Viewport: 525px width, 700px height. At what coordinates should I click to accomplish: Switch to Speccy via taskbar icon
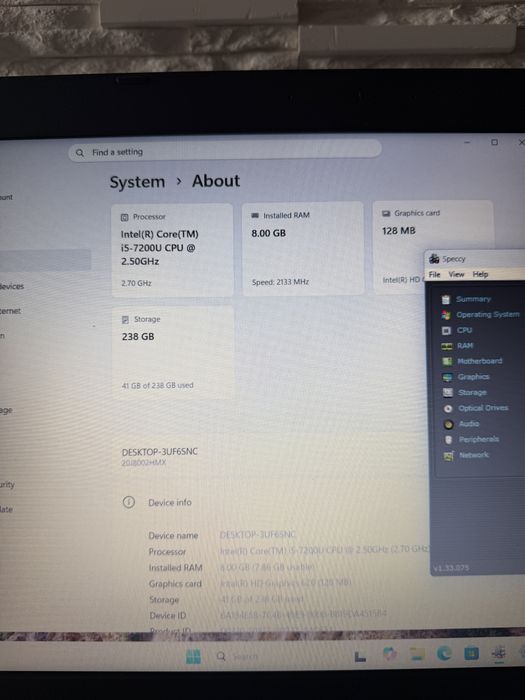(499, 653)
